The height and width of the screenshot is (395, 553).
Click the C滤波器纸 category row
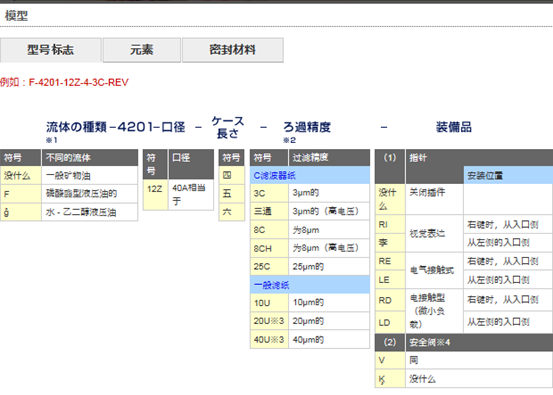(x=310, y=175)
